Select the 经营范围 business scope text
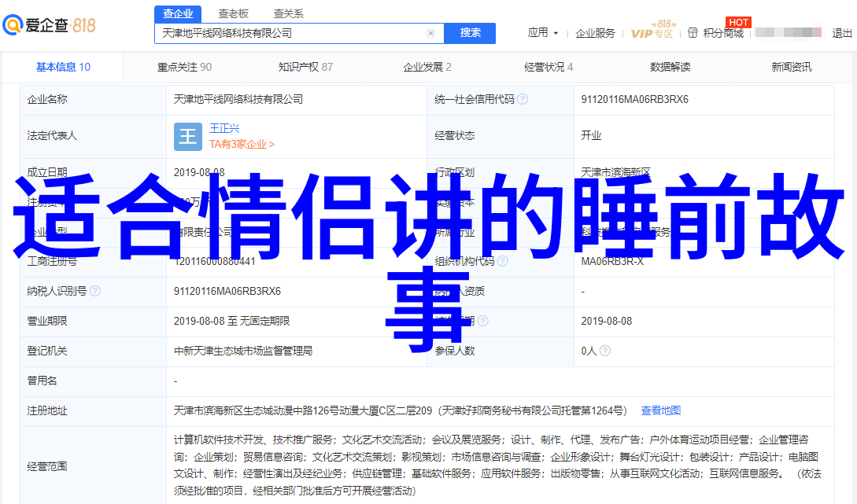The height and width of the screenshot is (504, 857). 497,465
